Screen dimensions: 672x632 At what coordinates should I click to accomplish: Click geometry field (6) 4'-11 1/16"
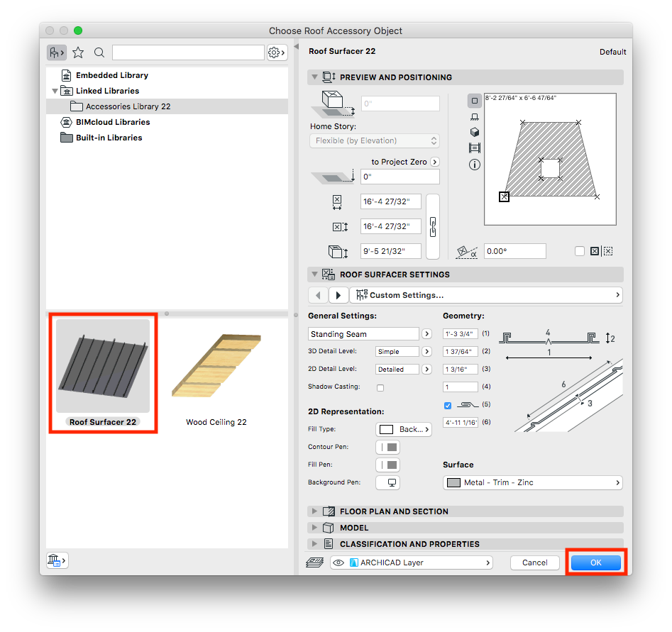[460, 423]
